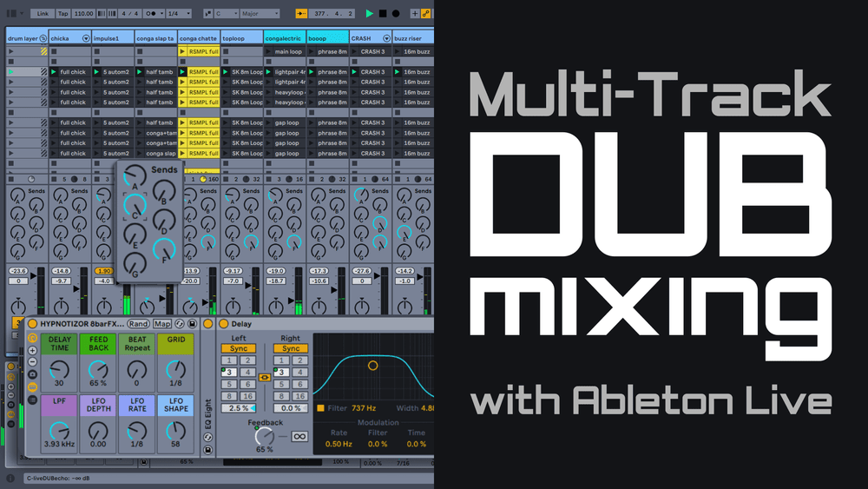The height and width of the screenshot is (489, 868).
Task: Unfold the chicka track with its arrow
Action: tap(86, 38)
